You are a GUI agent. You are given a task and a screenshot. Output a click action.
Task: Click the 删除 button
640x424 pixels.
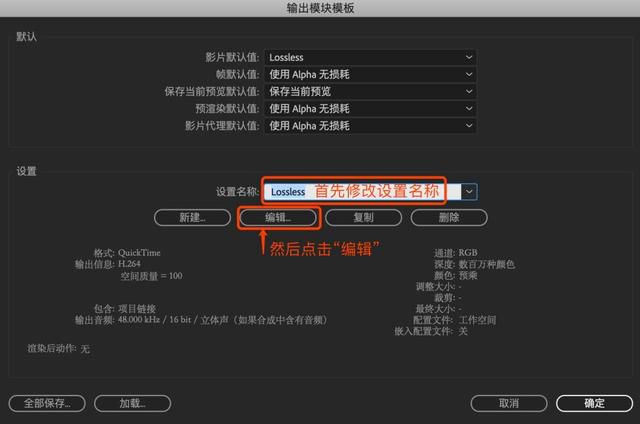tap(449, 218)
